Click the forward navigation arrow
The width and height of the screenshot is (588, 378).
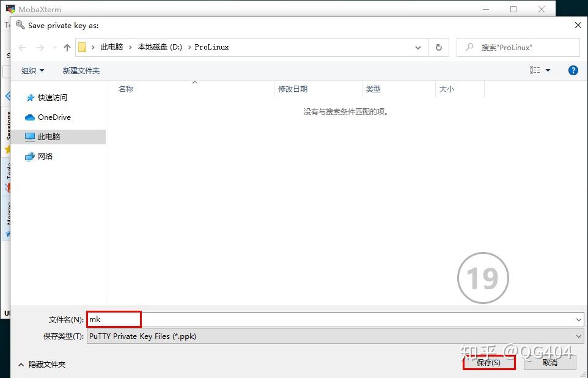point(40,48)
